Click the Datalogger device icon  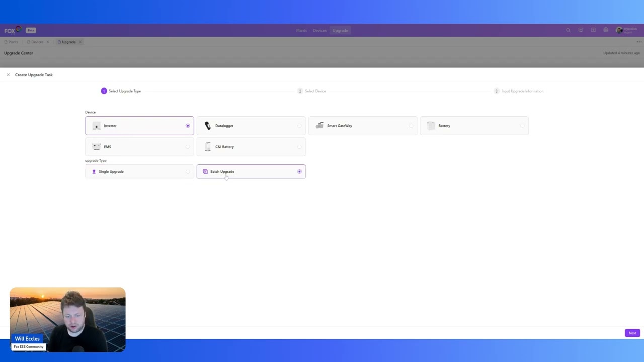click(x=208, y=126)
